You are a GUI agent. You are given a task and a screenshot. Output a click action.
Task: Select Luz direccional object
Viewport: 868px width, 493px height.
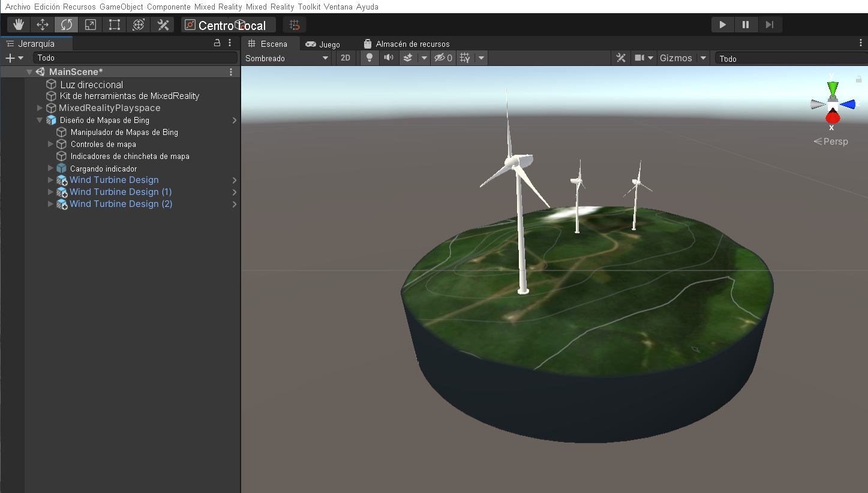pos(91,85)
